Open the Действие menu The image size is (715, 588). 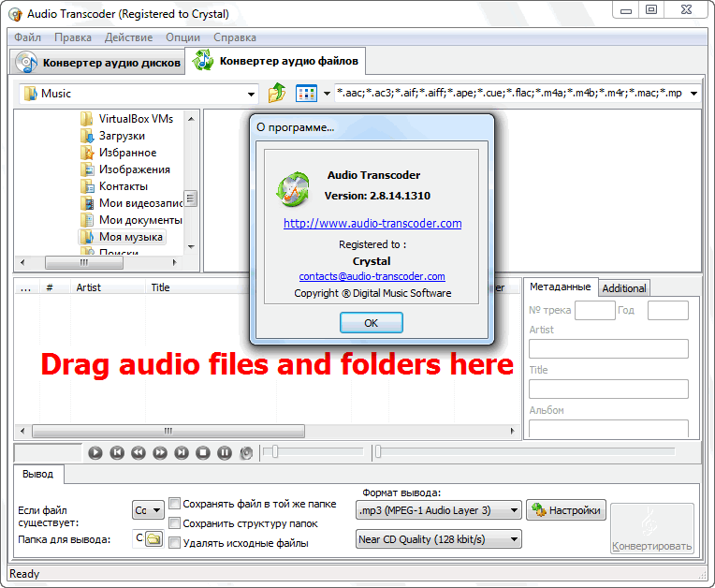click(128, 37)
